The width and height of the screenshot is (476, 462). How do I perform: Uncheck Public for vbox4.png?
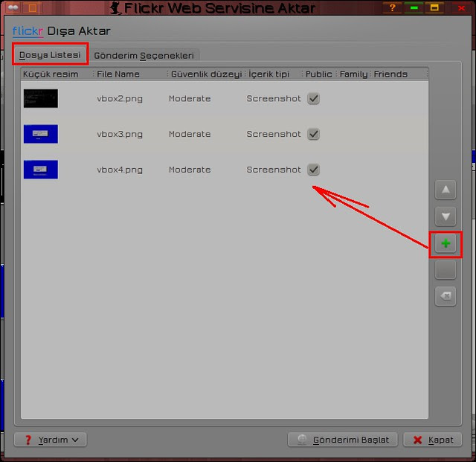click(x=314, y=170)
